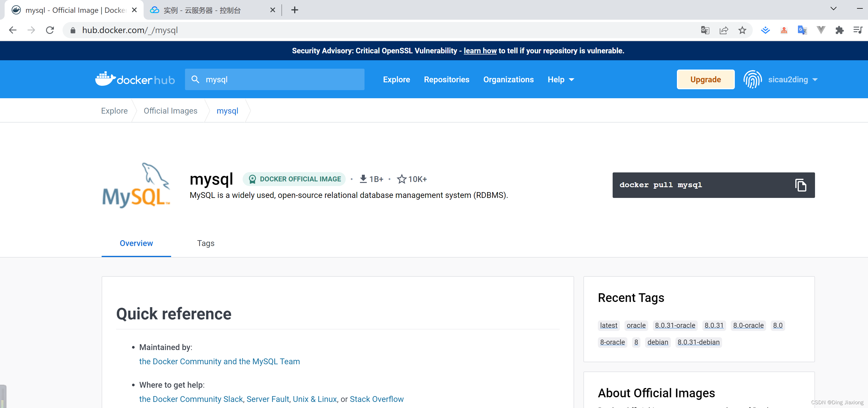Click Official Images in the breadcrumb

coord(171,111)
